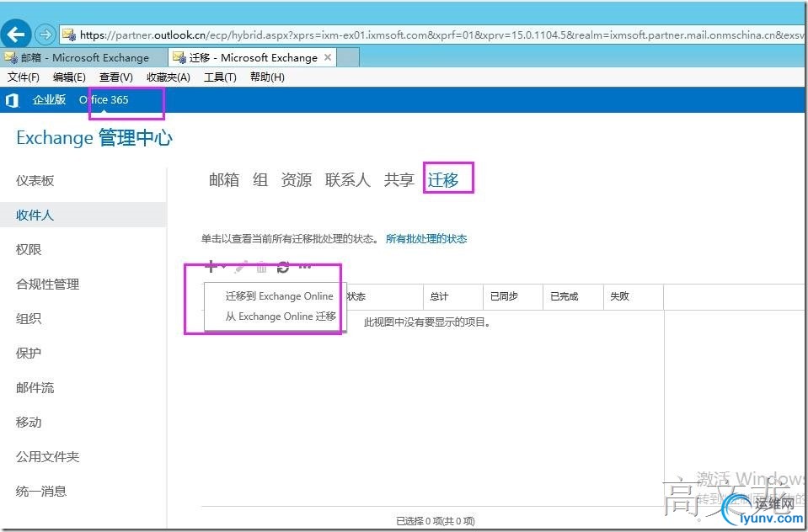Switch to the 邮箱 recipients tab

point(224,180)
